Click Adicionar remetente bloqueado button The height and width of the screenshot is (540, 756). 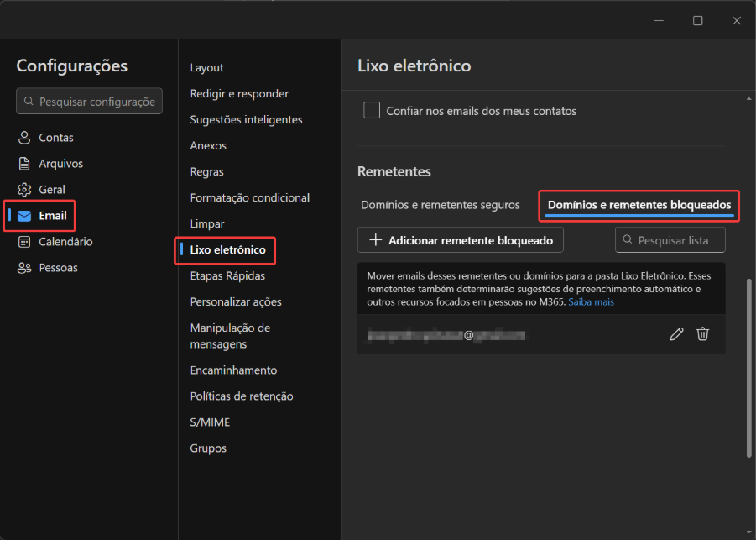[x=461, y=240]
